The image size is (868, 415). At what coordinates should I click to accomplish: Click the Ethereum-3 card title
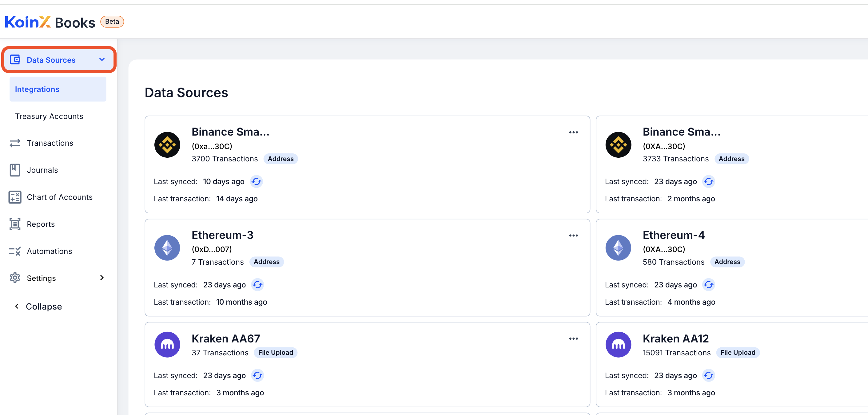click(x=222, y=235)
